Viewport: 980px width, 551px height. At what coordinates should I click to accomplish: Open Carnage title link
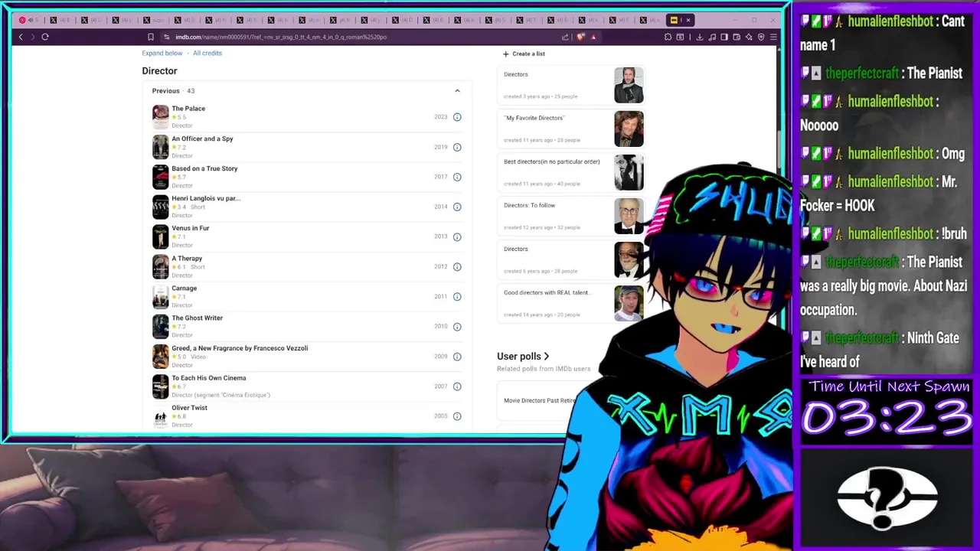point(184,288)
